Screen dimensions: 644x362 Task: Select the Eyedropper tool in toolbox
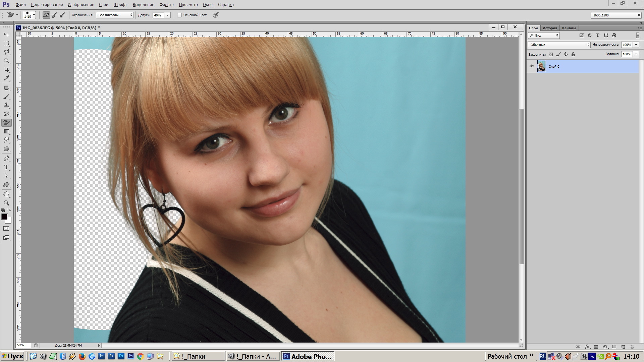pyautogui.click(x=6, y=78)
